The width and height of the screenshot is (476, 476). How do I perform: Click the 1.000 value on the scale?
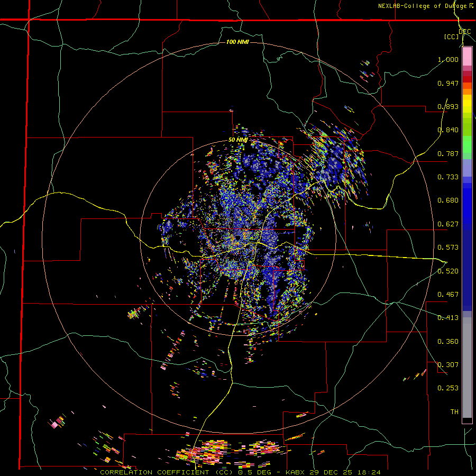[x=448, y=59]
